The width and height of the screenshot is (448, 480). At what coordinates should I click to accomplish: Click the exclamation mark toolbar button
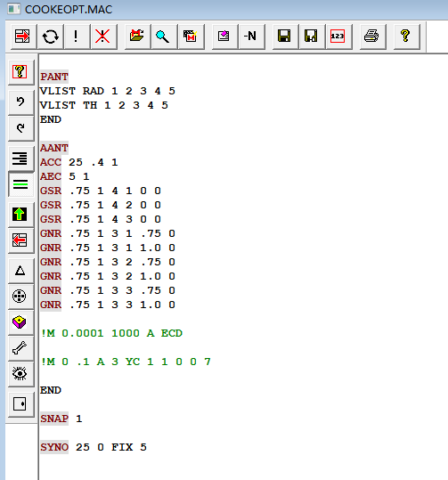[77, 37]
